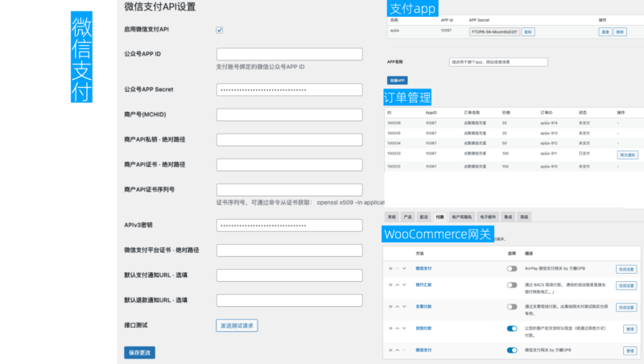Click the 保存更改 button
The image size is (644, 364).
click(138, 353)
